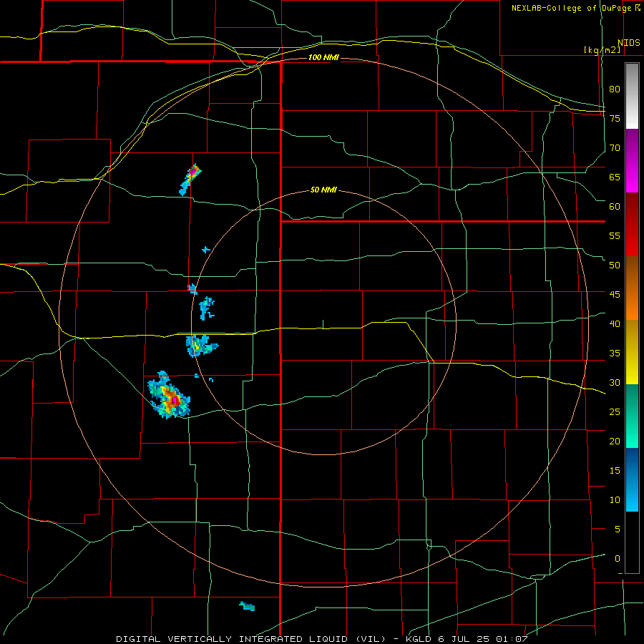Click the 50 NMI range ring label

coord(323,190)
